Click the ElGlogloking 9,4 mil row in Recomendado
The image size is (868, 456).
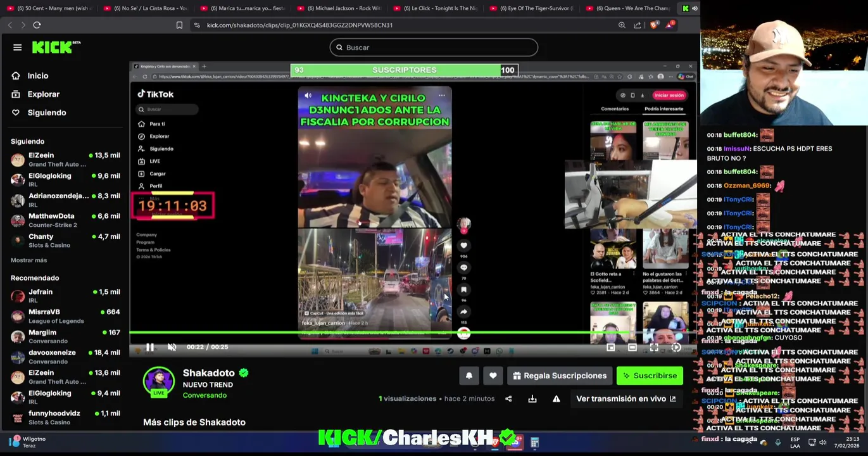point(65,397)
